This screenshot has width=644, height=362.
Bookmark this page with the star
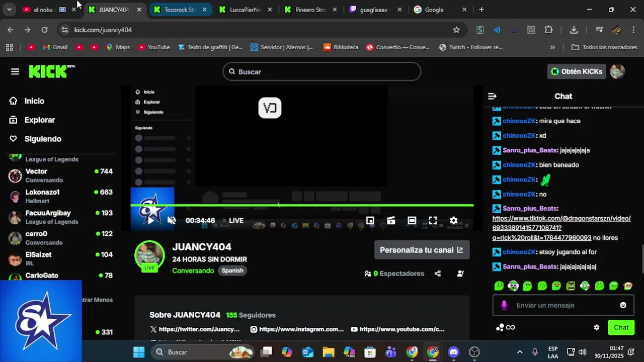[x=456, y=30]
